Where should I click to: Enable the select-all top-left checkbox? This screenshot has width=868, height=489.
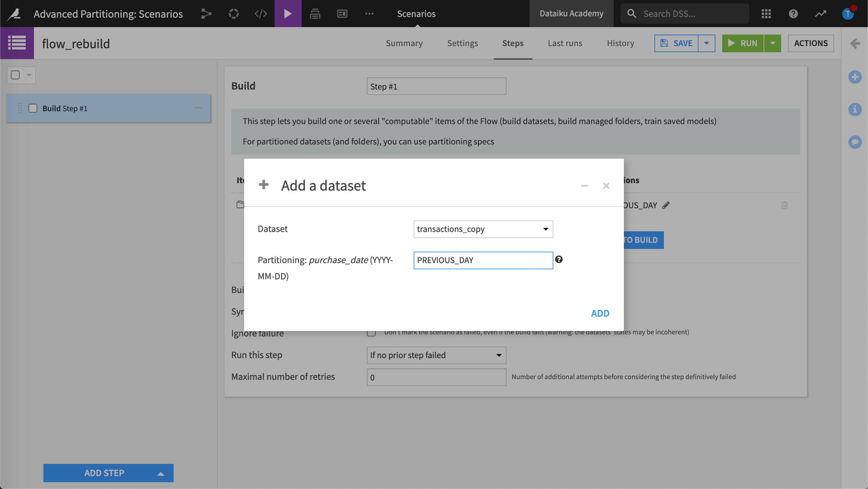[x=15, y=75]
